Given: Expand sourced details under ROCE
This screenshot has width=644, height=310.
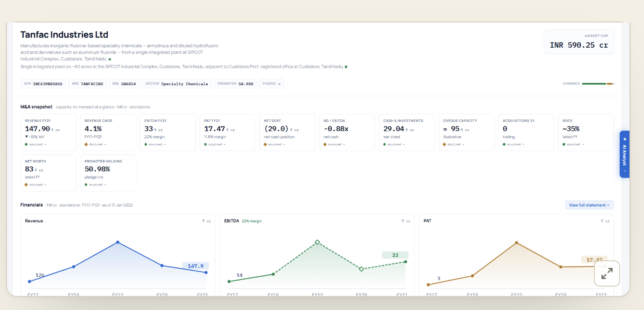Looking at the screenshot, I should click(574, 144).
